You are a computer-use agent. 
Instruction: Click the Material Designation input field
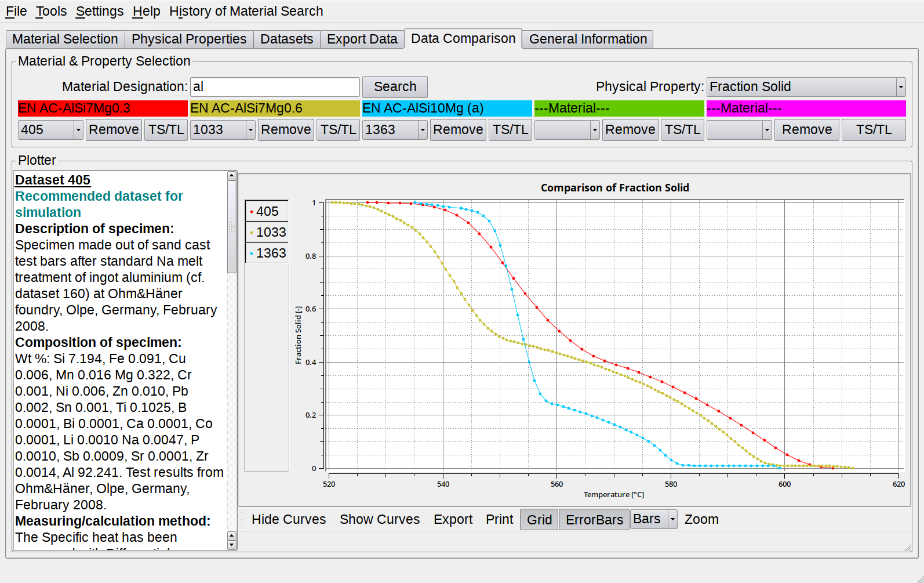tap(275, 87)
